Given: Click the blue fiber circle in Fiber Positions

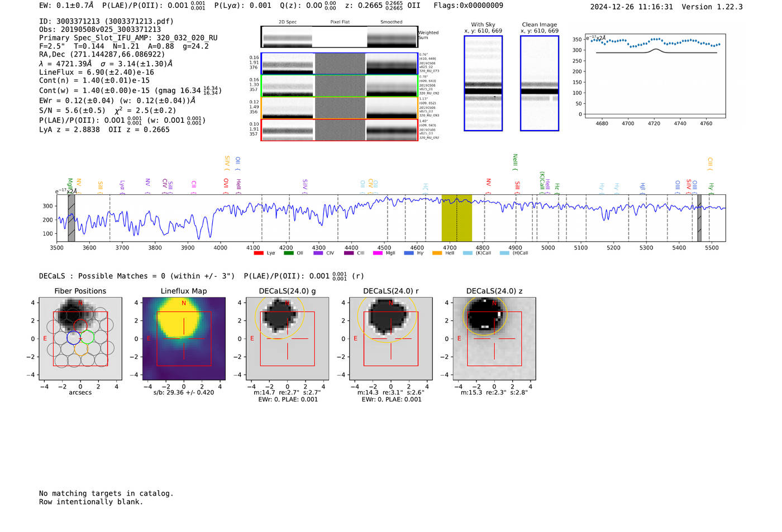Looking at the screenshot, I should click(73, 338).
